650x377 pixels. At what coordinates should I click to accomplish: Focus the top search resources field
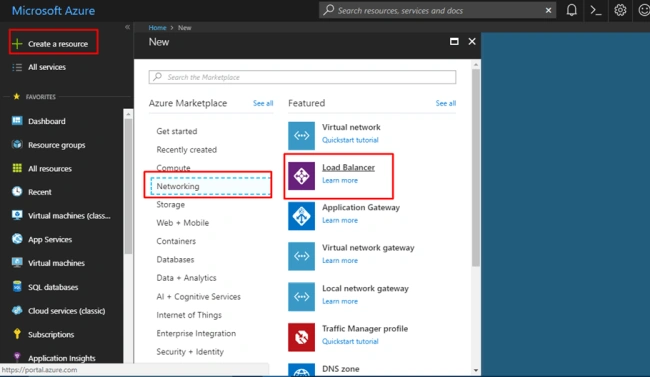pos(431,10)
